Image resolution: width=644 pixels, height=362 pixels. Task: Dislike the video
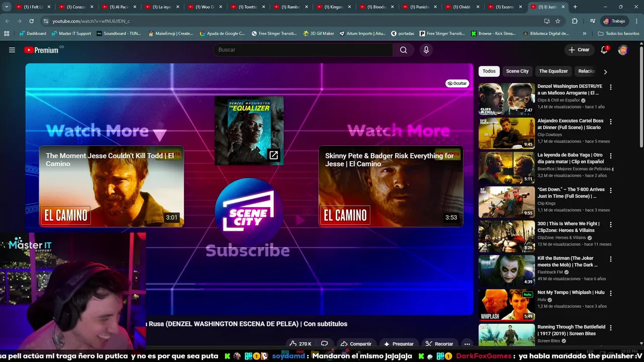point(325,344)
